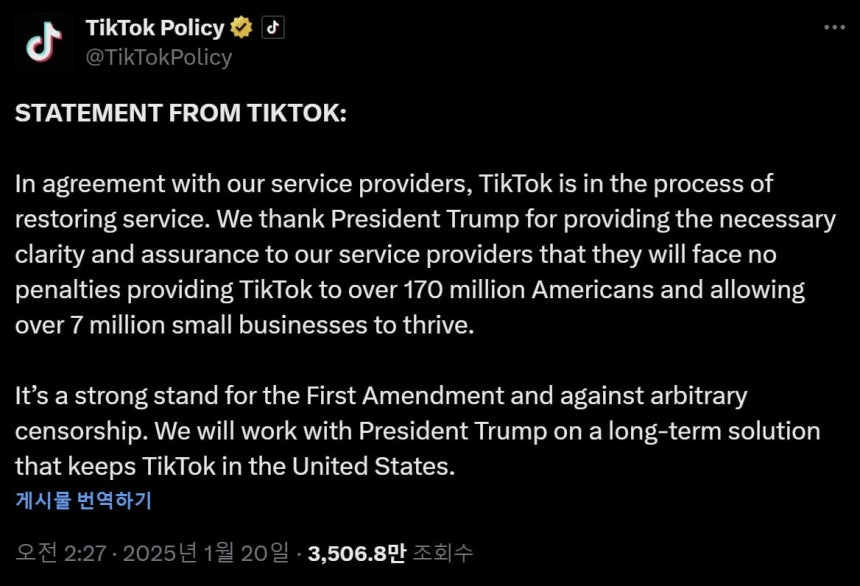Open the three-dot more options menu
The width and height of the screenshot is (860, 586).
coord(834,27)
